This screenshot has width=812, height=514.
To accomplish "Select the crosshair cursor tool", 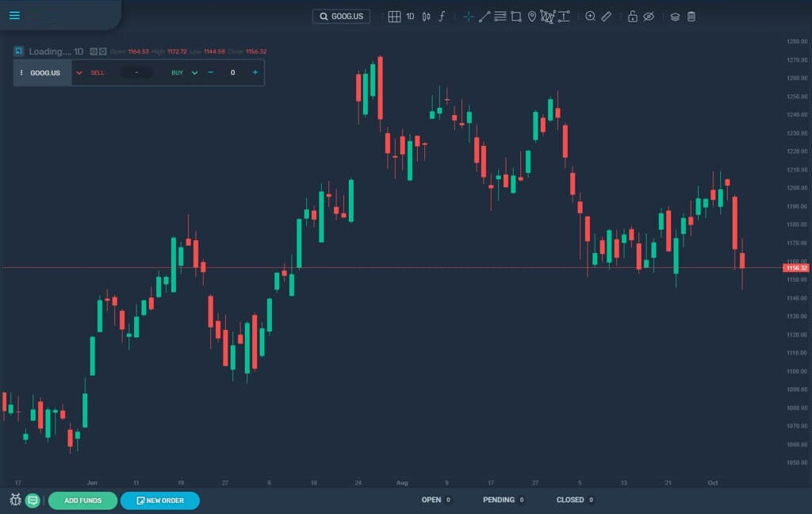I will coord(469,16).
